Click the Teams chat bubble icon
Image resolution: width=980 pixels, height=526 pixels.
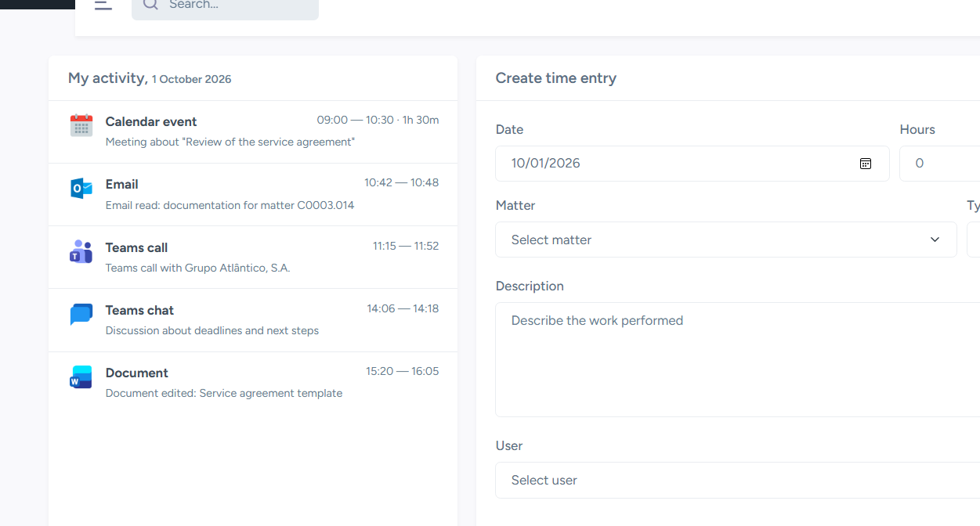point(81,315)
